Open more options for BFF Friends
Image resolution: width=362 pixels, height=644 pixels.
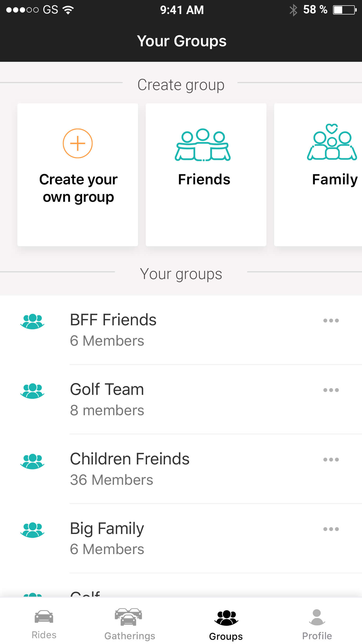[331, 321]
